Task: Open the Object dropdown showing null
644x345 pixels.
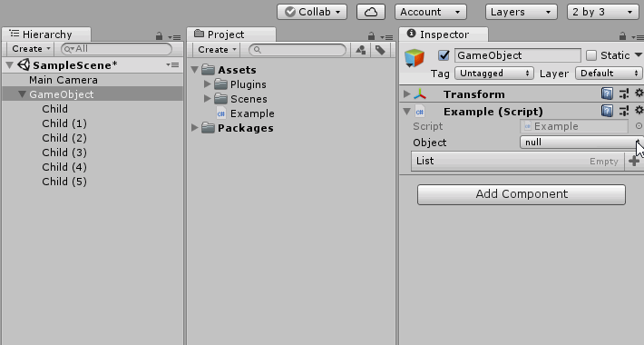Action: 581,143
